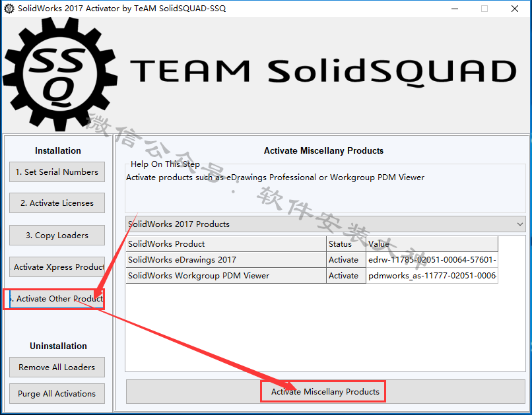
Task: Click Purge All Activations button
Action: coord(57,394)
